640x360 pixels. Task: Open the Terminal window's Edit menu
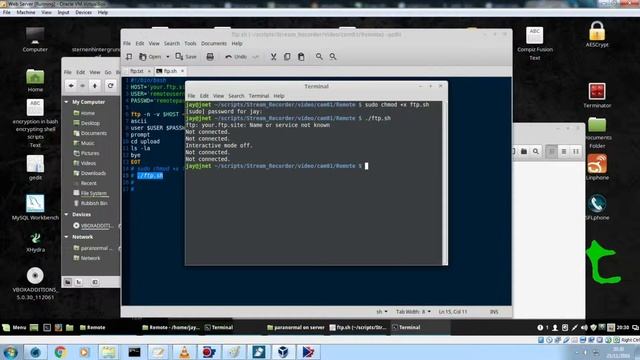coord(204,96)
